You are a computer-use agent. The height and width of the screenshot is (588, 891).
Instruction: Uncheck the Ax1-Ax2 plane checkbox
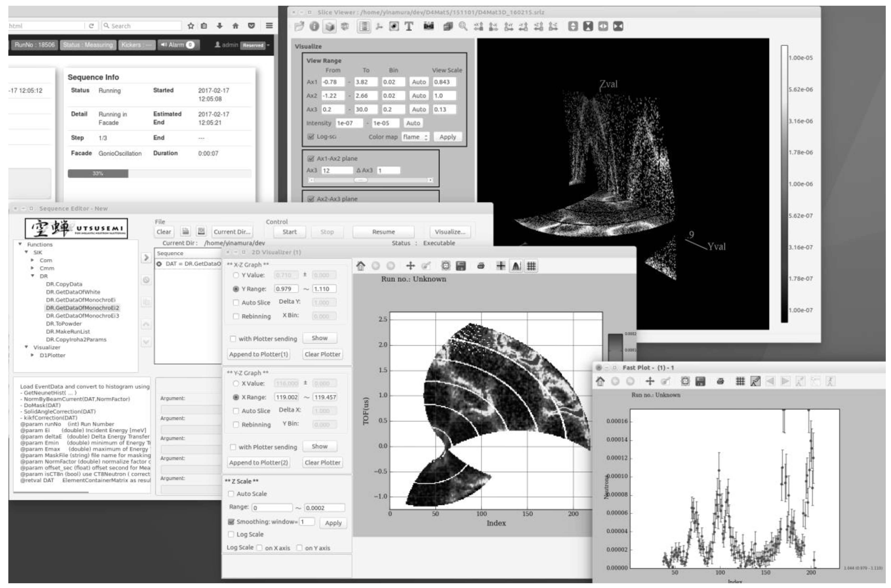tap(311, 159)
